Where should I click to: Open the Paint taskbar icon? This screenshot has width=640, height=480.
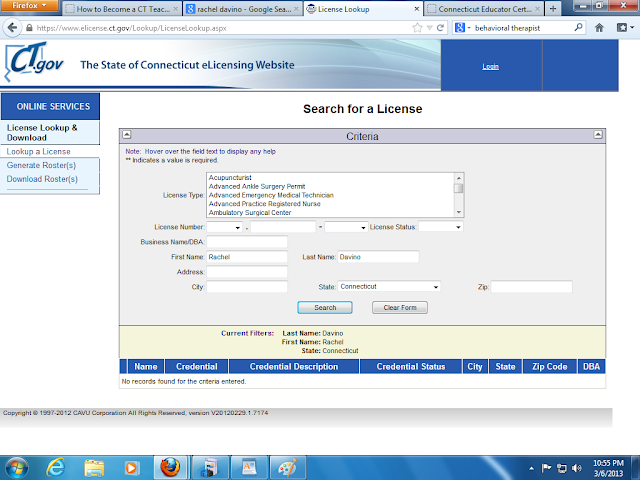click(287, 468)
